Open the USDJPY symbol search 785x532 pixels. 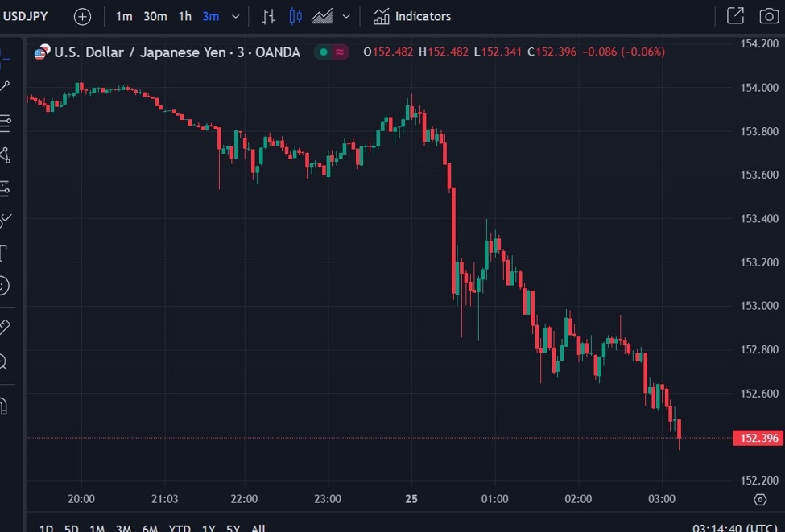[26, 16]
